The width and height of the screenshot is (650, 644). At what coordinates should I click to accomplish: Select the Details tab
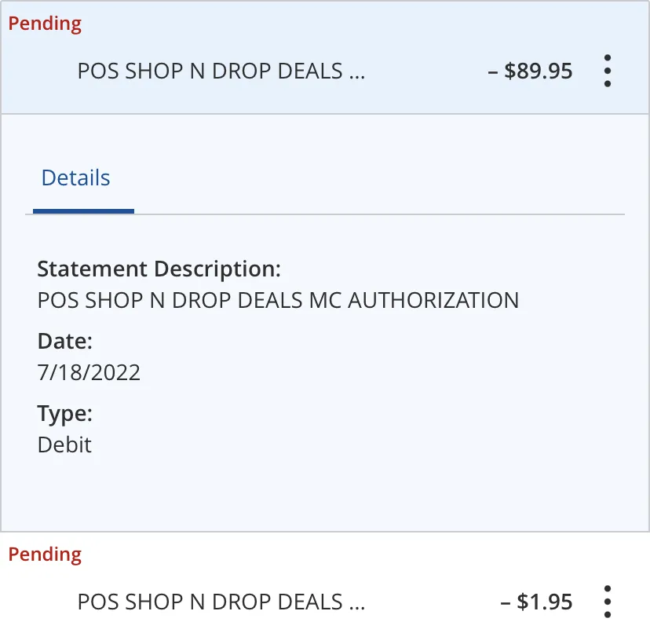tap(76, 178)
